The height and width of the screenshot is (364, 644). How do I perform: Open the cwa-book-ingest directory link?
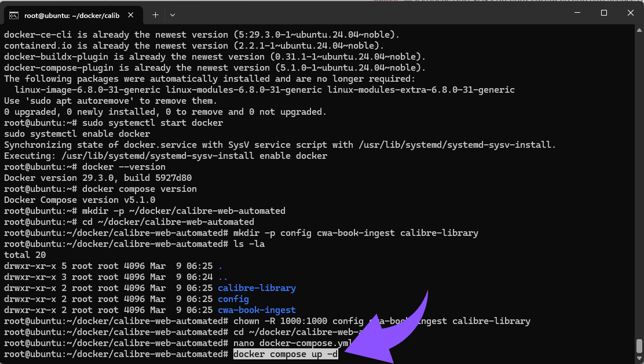[x=257, y=310]
